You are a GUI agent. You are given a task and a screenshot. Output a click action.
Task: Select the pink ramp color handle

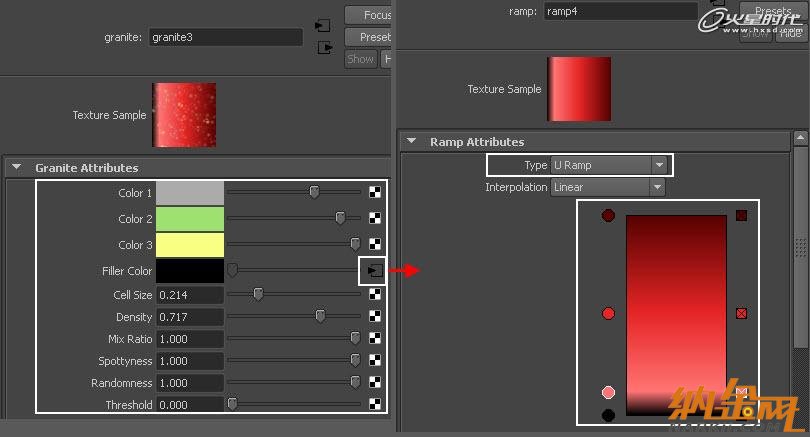tap(608, 393)
